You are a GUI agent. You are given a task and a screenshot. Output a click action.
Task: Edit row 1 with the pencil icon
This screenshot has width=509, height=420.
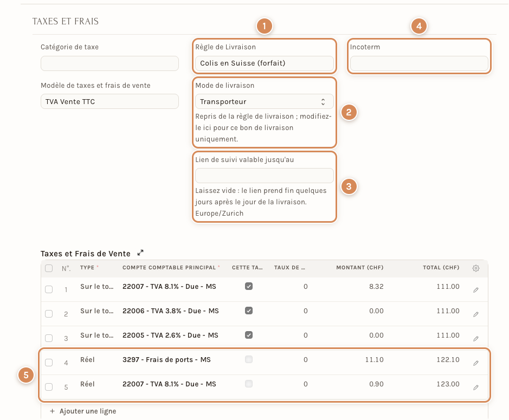click(475, 290)
